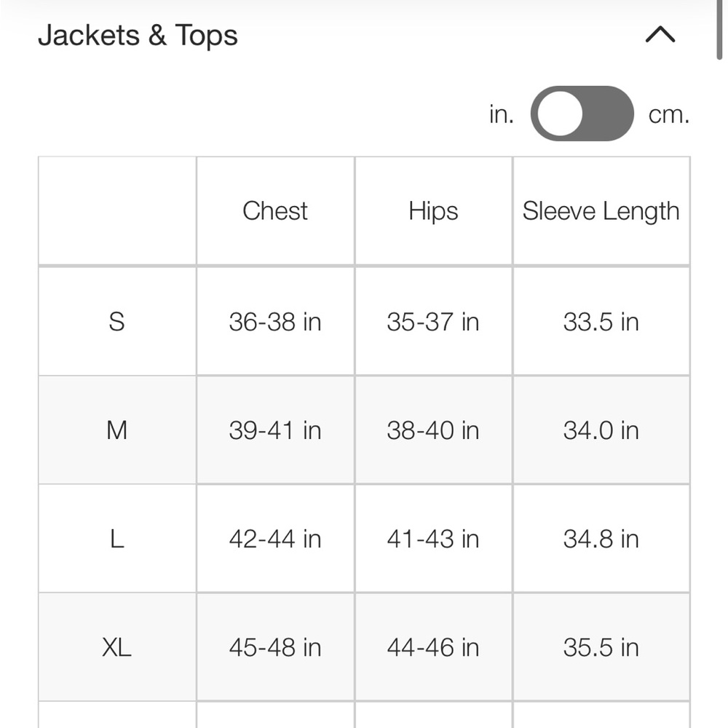Viewport: 728px width, 728px height.
Task: Select the 'cm.' unit label
Action: 668,114
